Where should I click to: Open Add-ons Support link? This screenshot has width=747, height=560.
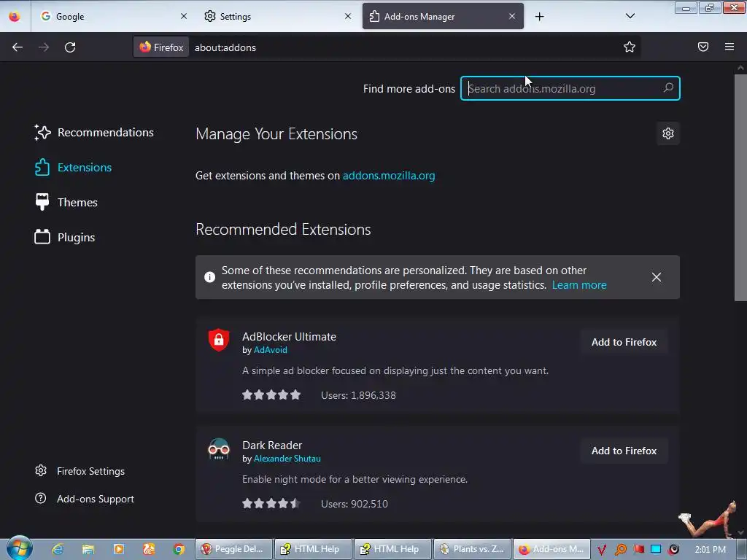coord(85,499)
